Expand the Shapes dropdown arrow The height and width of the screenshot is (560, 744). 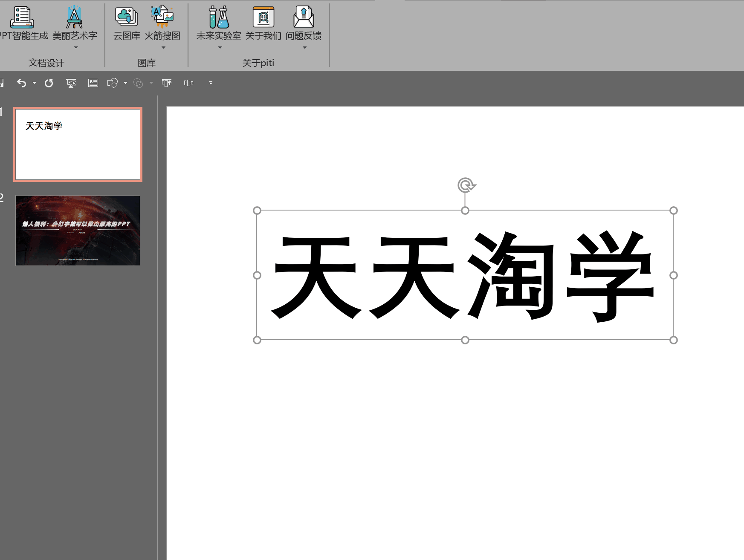125,83
